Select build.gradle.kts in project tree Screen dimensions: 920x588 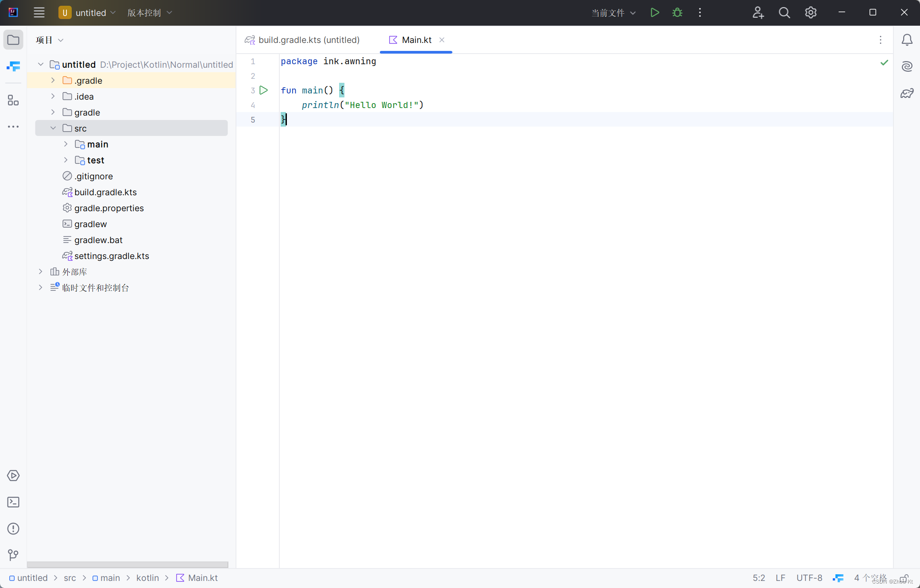(100, 192)
